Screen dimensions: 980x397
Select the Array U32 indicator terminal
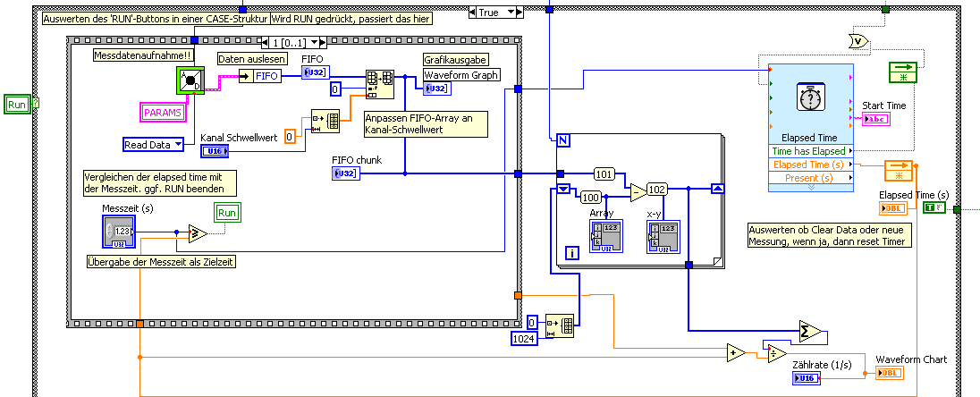pyautogui.click(x=605, y=238)
